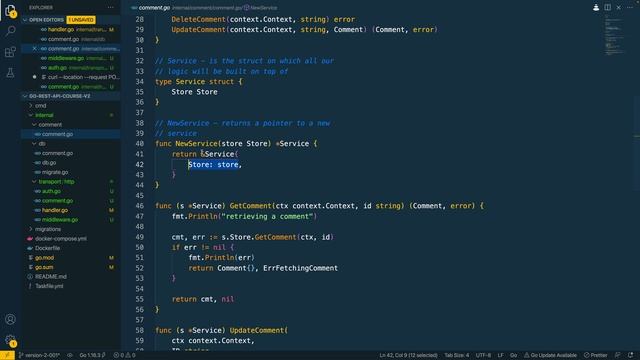640x360 pixels.
Task: Click the person icon in the editor title bar
Action: pyautogui.click(x=596, y=7)
